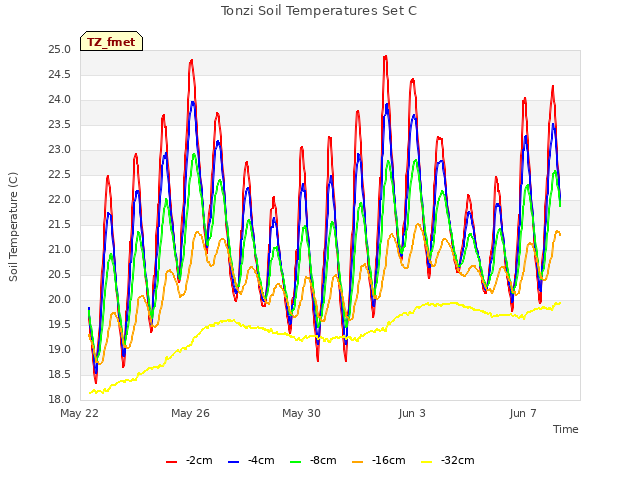Select the -4cm legend label

coord(261,460)
